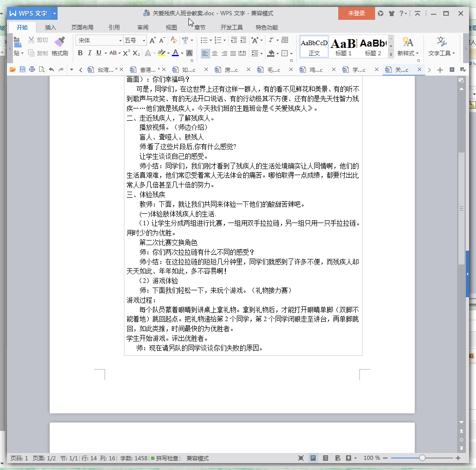The image size is (476, 470).
Task: Click the skin shirt icon in title bar
Action: (392, 13)
